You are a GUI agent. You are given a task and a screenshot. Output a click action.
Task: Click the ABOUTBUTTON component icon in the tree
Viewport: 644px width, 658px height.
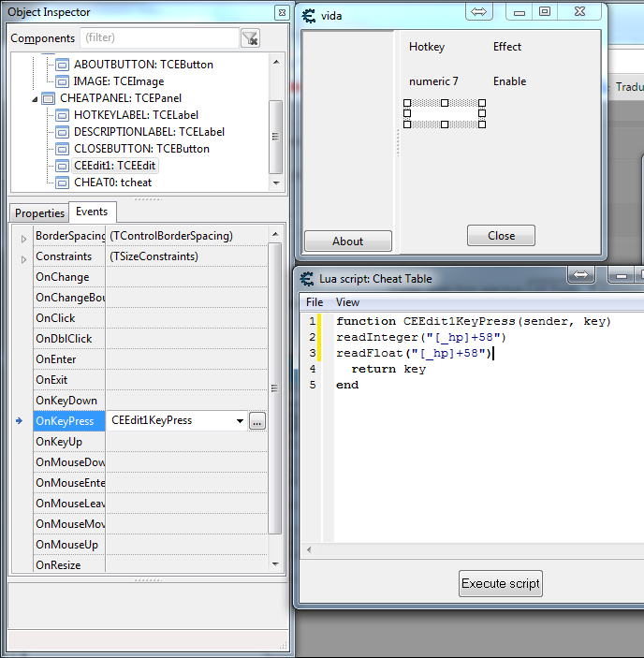point(63,65)
